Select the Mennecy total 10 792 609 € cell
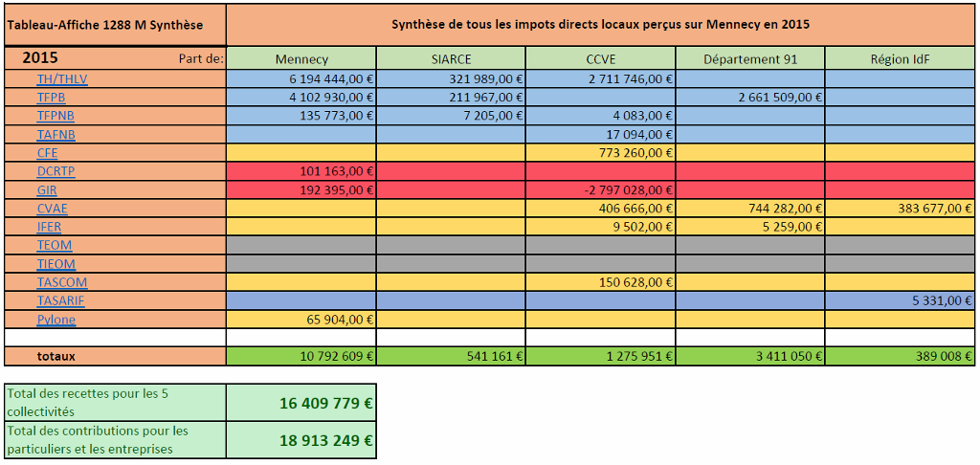This screenshot has height=465, width=980. click(301, 356)
